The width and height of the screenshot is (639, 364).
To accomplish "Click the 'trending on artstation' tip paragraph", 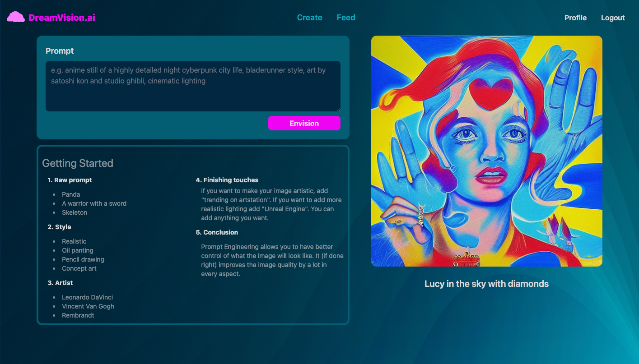I will pyautogui.click(x=271, y=204).
